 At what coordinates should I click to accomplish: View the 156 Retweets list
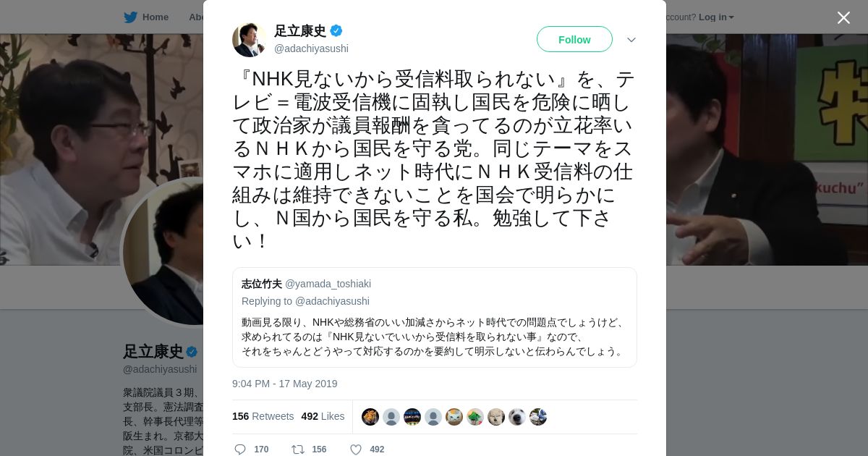click(x=263, y=416)
